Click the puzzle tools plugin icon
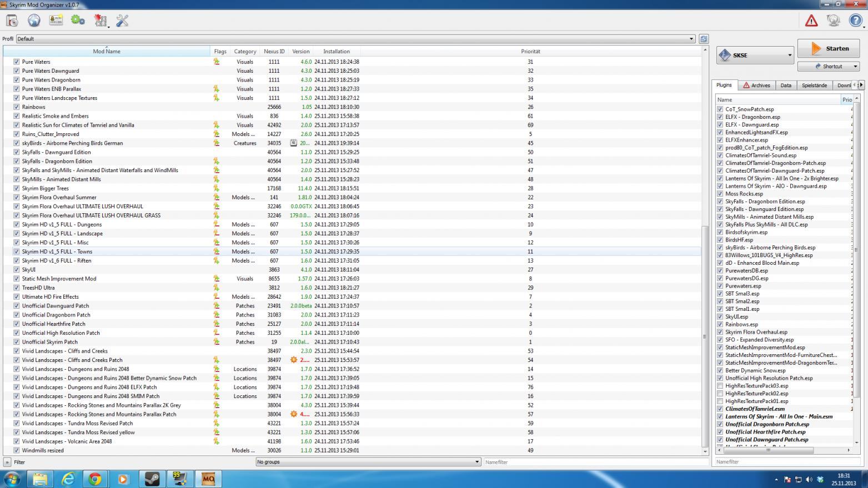Screen dimensions: 868x488 pyautogui.click(x=101, y=21)
